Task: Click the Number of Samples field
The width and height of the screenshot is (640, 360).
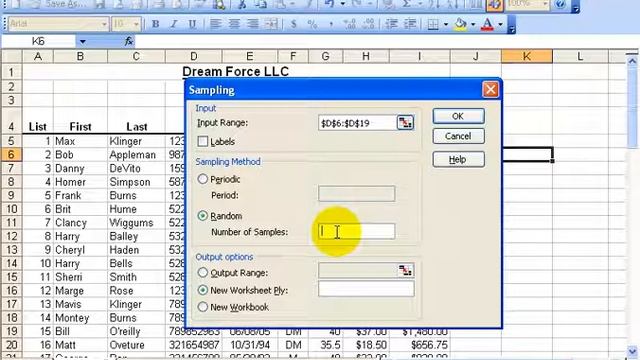Action: pos(357,231)
